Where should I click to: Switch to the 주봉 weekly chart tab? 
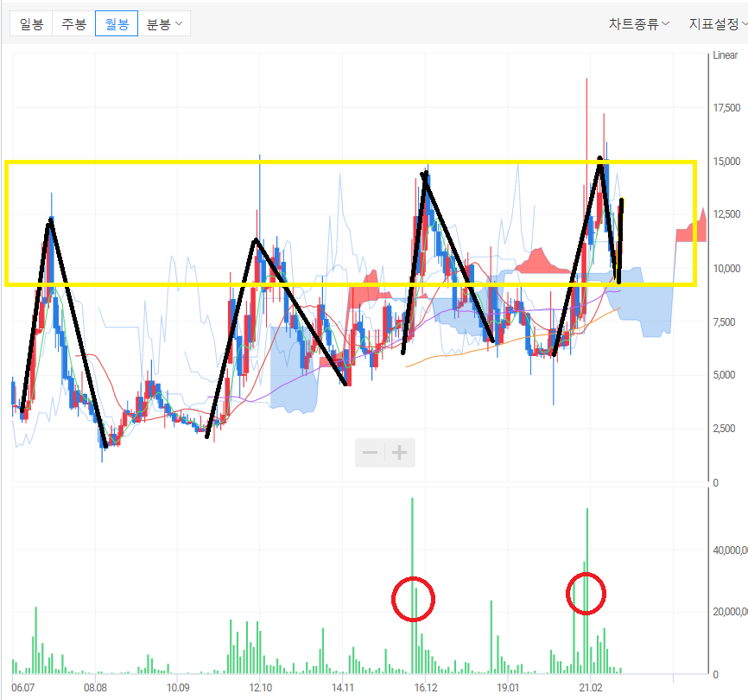[74, 23]
